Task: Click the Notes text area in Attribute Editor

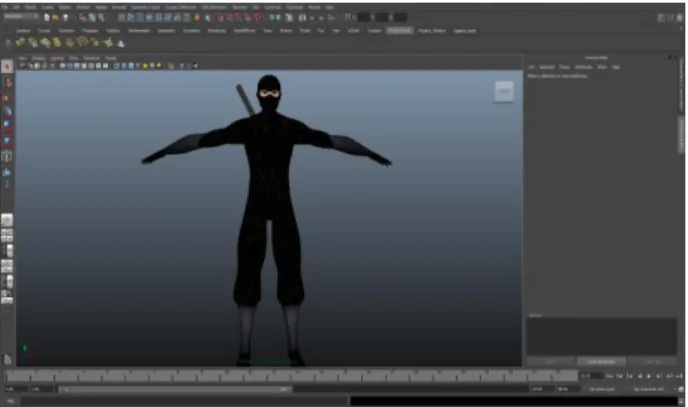Action: click(x=602, y=336)
